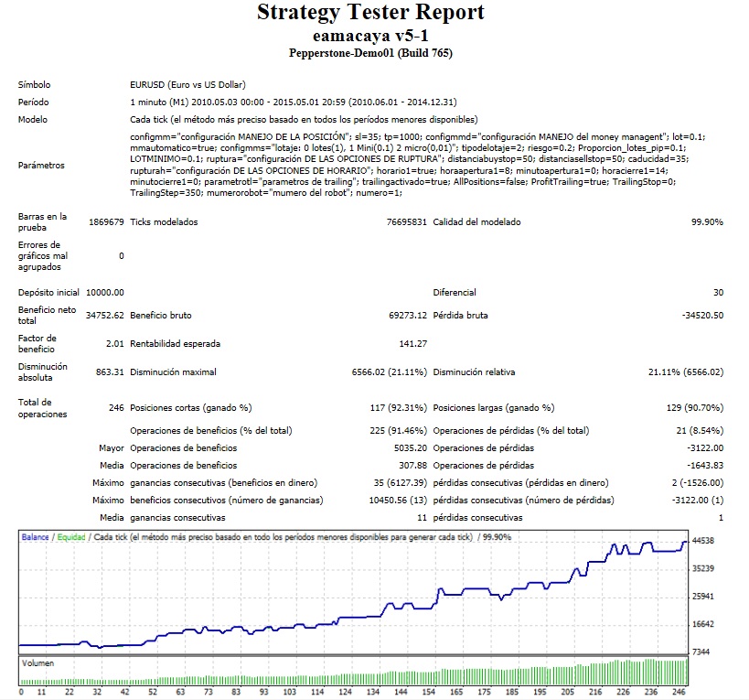Click the Strategy Tester Report title
Image resolution: width=749 pixels, height=700 pixels.
pyautogui.click(x=370, y=13)
